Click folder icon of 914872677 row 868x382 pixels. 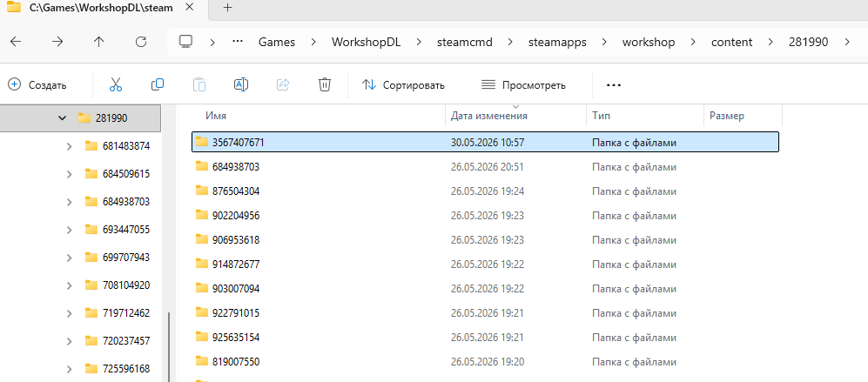click(201, 264)
